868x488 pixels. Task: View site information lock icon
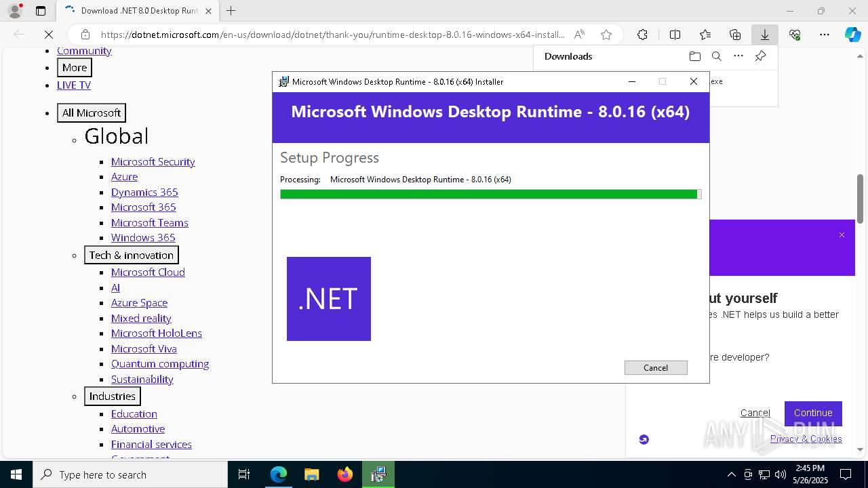[x=85, y=35]
